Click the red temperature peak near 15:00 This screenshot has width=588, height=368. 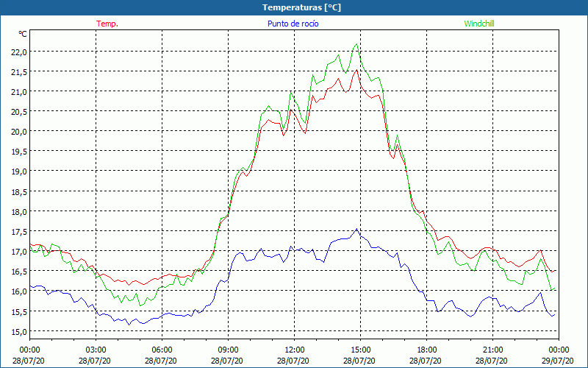(356, 70)
